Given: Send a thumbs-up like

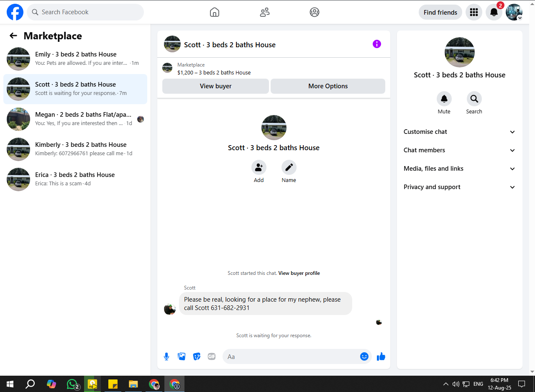Looking at the screenshot, I should [381, 356].
